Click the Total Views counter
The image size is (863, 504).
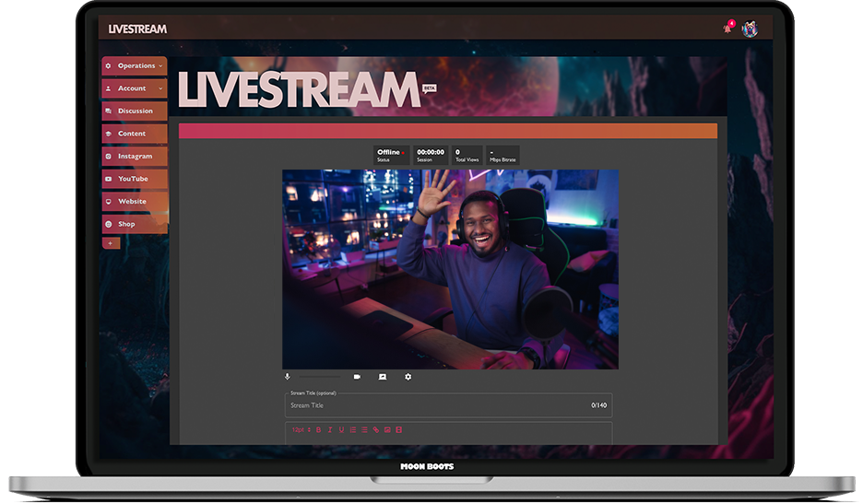(x=467, y=155)
